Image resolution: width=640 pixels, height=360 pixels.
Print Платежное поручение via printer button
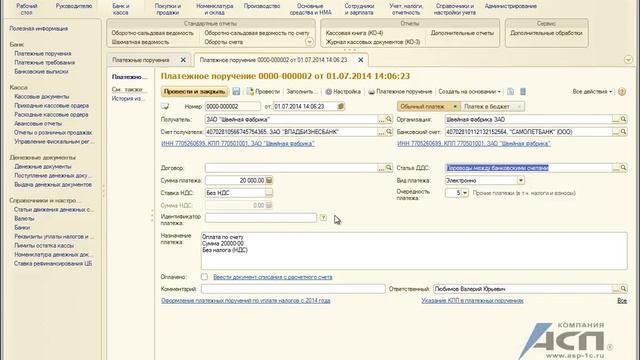point(400,91)
